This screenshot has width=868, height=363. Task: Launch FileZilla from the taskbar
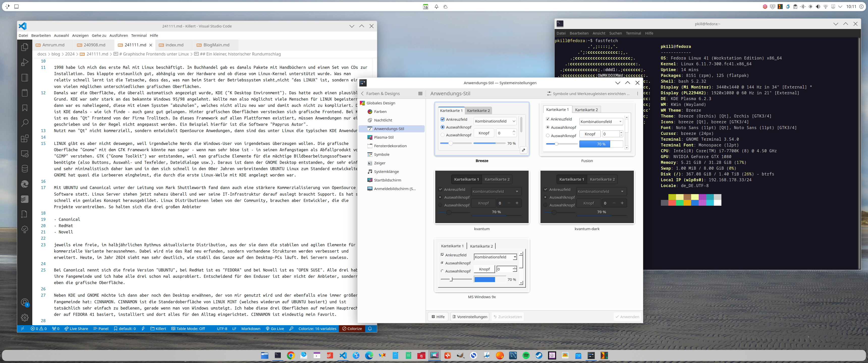421,356
